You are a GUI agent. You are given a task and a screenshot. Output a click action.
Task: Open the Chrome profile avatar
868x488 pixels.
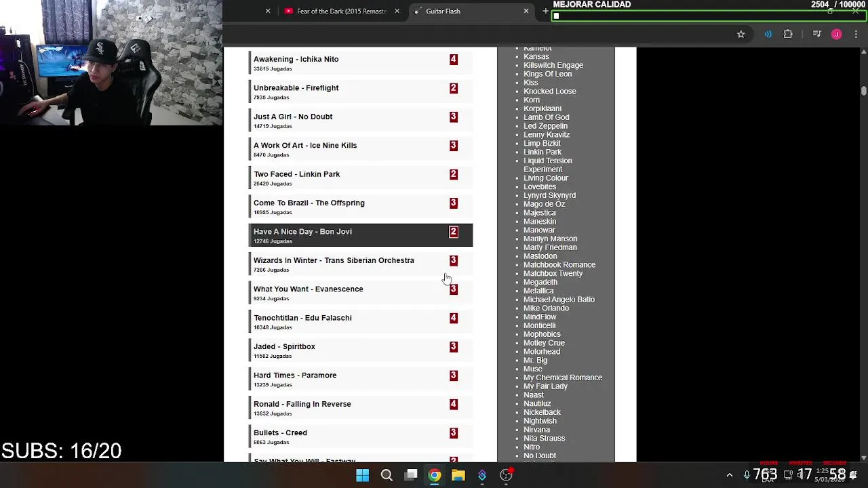pos(837,34)
